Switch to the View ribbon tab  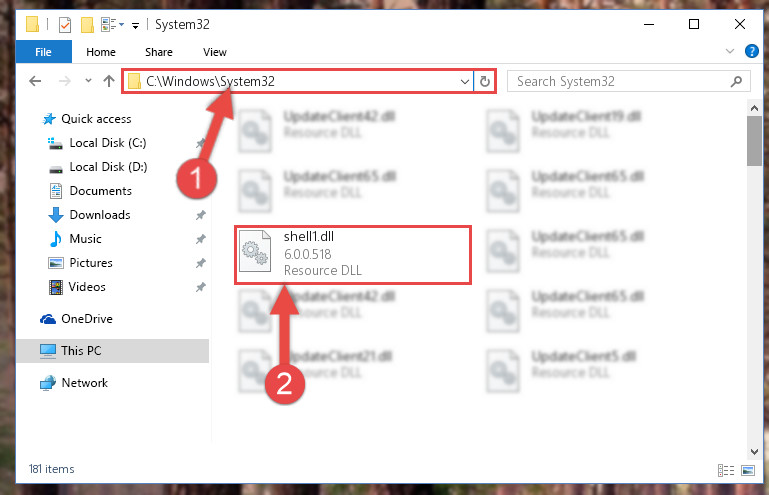(x=215, y=52)
